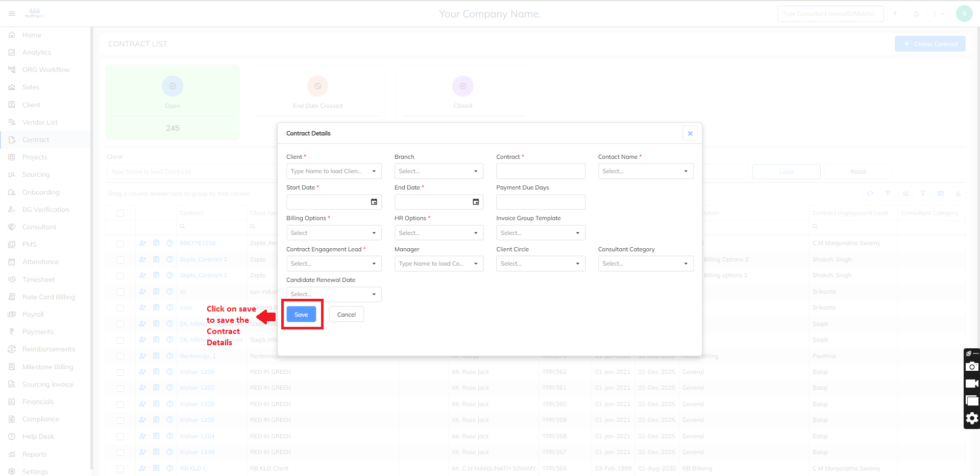Close the Contract Details dialog
The image size is (980, 476).
(690, 133)
